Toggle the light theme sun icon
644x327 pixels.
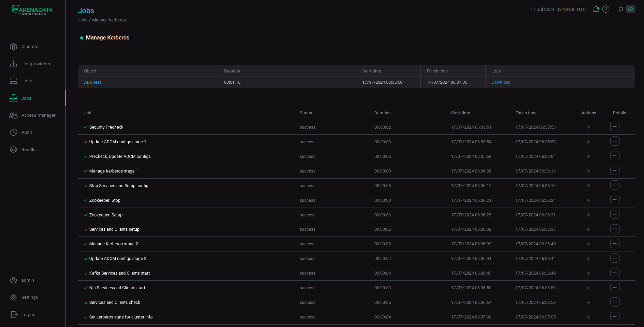[x=621, y=9]
